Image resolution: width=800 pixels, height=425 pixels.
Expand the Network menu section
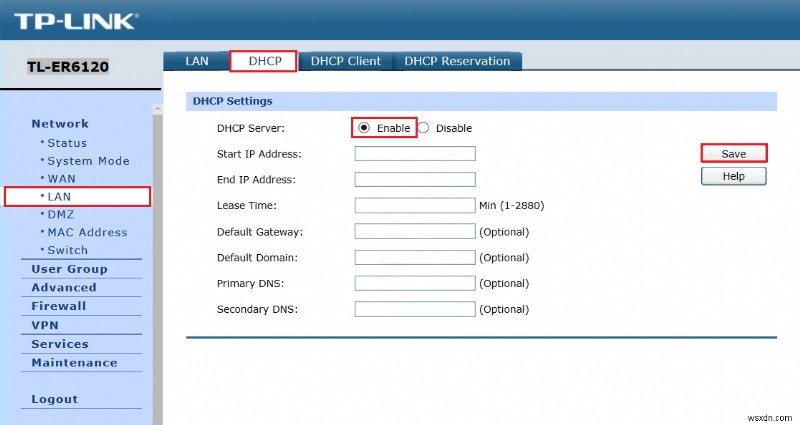point(60,124)
